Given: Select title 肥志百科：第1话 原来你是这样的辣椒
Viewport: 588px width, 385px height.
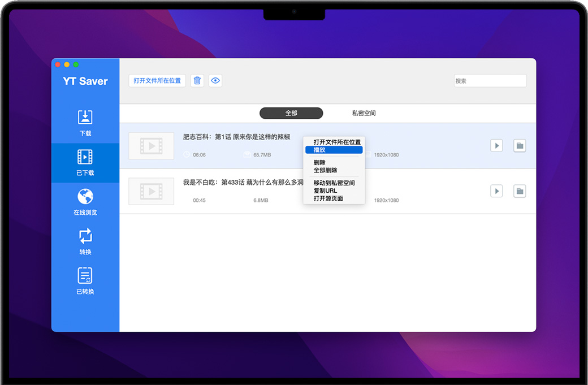Looking at the screenshot, I should point(237,137).
